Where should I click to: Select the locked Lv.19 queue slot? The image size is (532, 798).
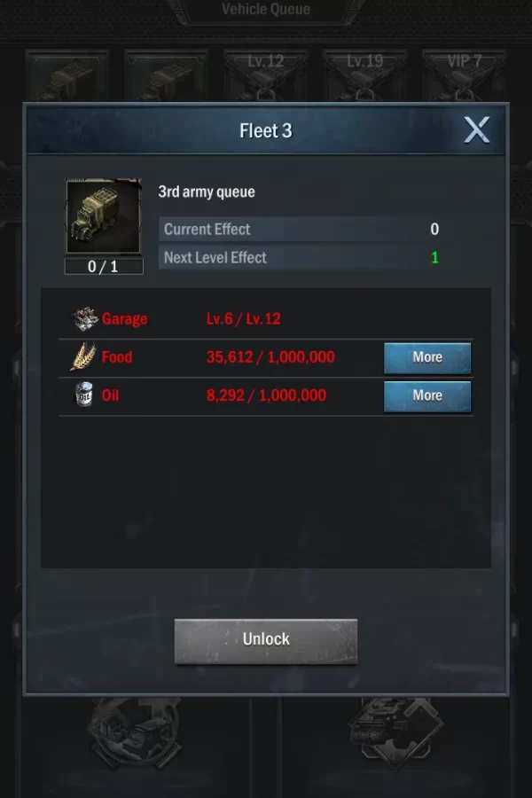tap(365, 75)
